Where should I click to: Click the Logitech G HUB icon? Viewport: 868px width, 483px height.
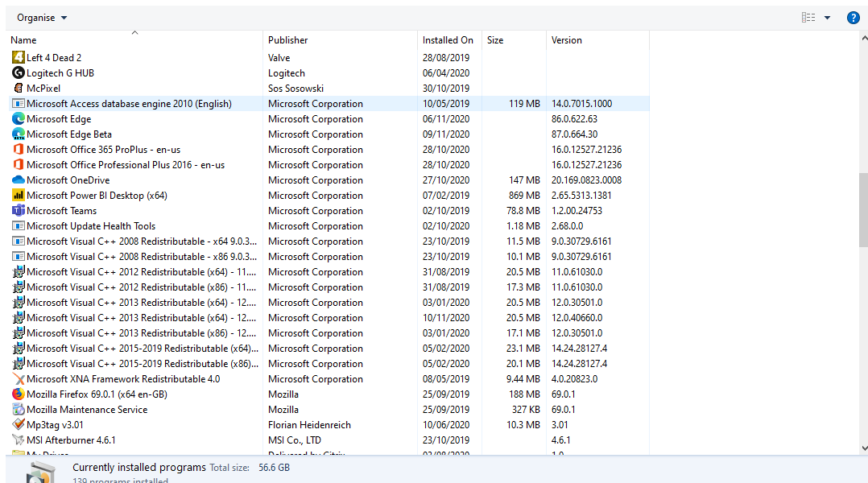tap(19, 73)
